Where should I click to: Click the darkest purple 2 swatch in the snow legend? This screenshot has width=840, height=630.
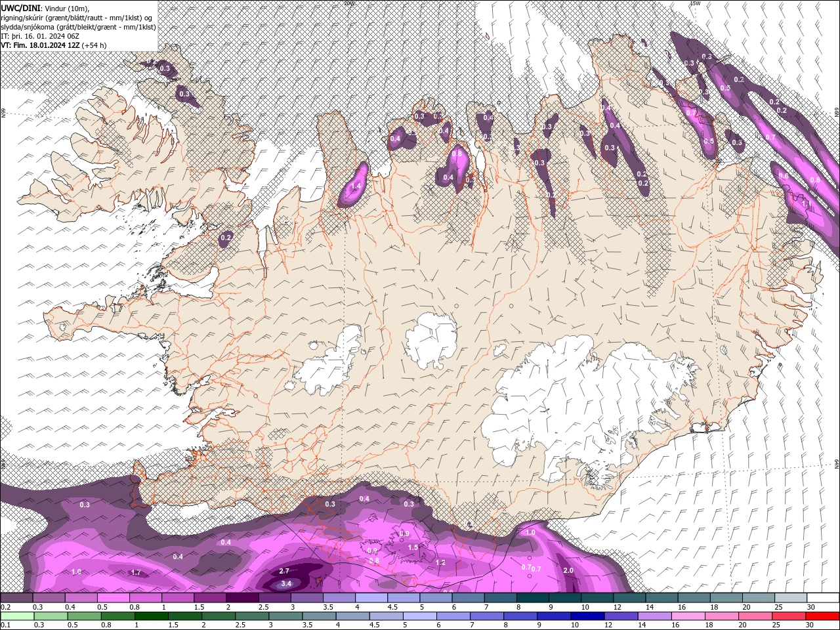click(x=241, y=598)
